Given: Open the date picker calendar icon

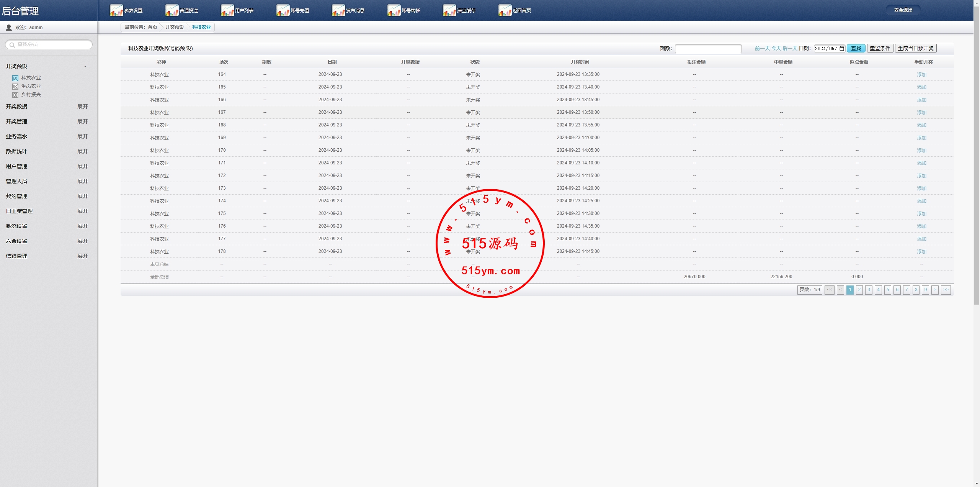Looking at the screenshot, I should (842, 49).
